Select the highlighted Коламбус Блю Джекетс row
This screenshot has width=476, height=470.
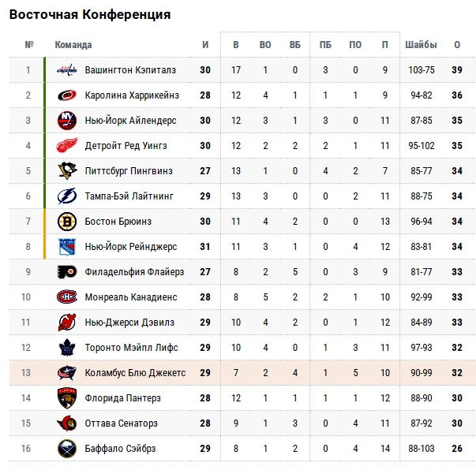[237, 373]
